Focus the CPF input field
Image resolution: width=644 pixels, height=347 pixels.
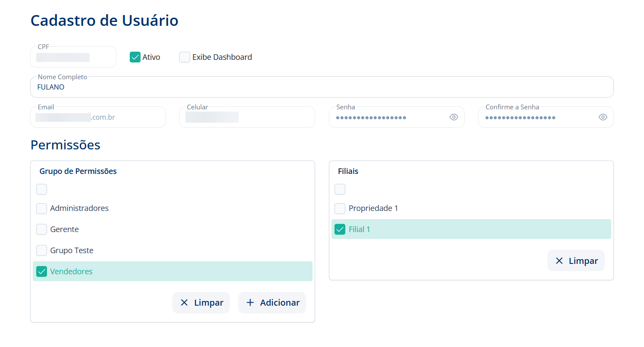point(73,57)
